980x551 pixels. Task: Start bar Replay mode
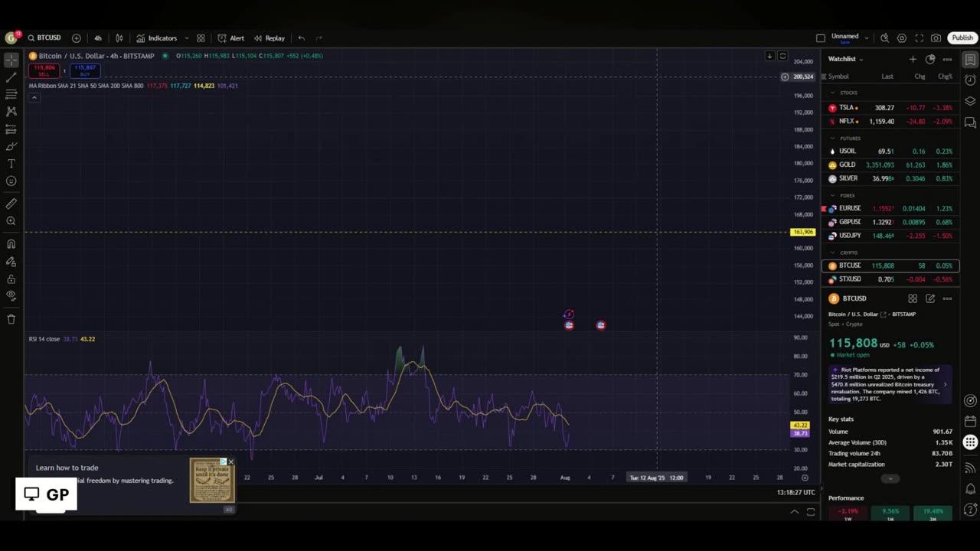tap(269, 38)
